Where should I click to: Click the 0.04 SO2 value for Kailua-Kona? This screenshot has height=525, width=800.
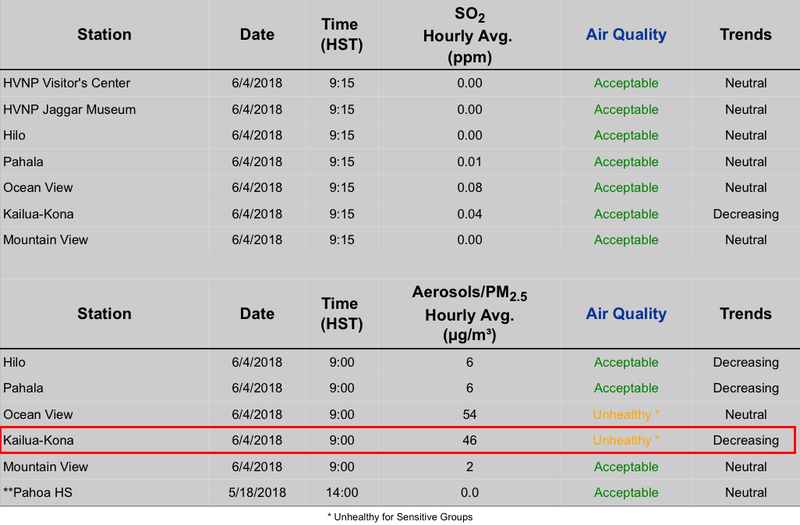tap(469, 214)
